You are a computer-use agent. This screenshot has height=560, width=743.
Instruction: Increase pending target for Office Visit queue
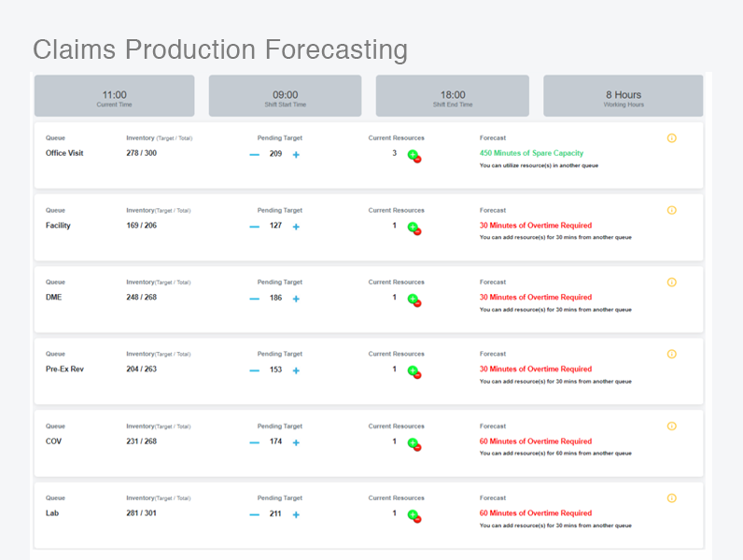pyautogui.click(x=296, y=155)
